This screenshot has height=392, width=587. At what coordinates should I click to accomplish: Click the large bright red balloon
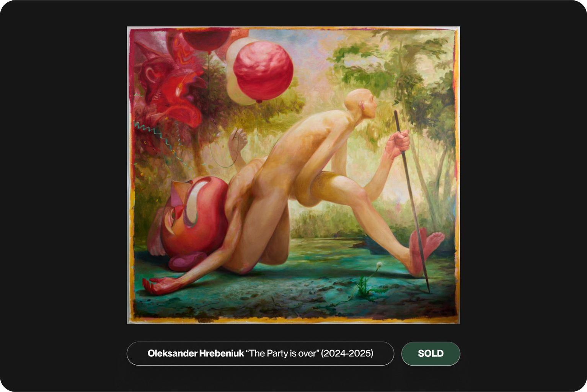(263, 71)
